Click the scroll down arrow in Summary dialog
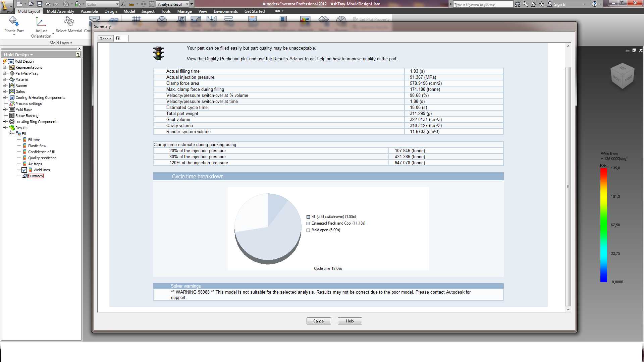This screenshot has height=362, width=644. 568,309
